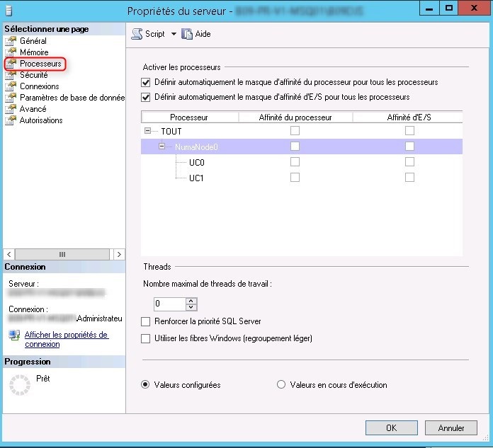The image size is (493, 448).
Task: Uncheck automatic processor affinity mask checkbox
Action: [147, 82]
